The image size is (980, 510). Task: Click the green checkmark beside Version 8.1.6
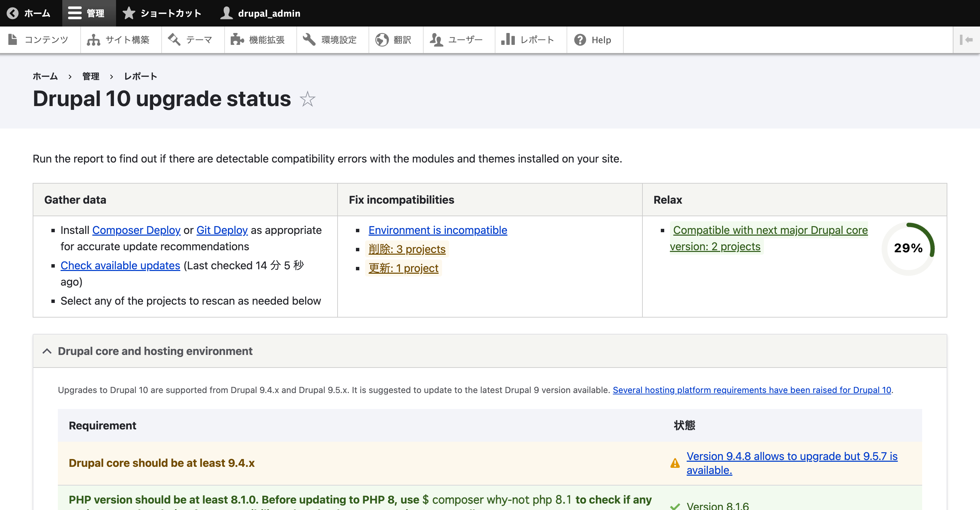click(x=675, y=506)
